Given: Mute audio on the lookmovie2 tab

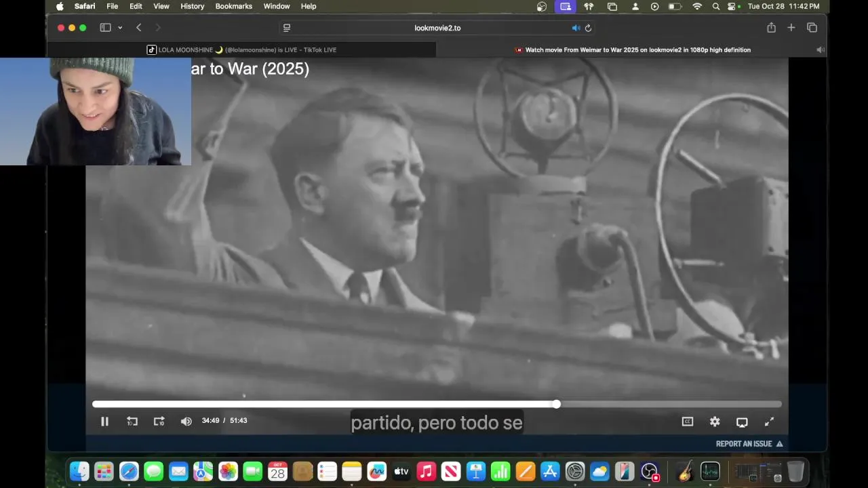Looking at the screenshot, I should [x=820, y=49].
